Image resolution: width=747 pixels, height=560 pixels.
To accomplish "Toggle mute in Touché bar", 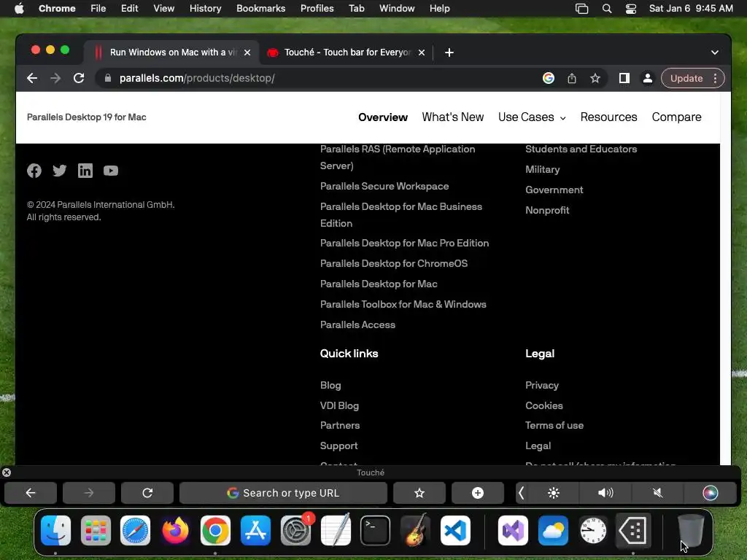I will tap(658, 493).
